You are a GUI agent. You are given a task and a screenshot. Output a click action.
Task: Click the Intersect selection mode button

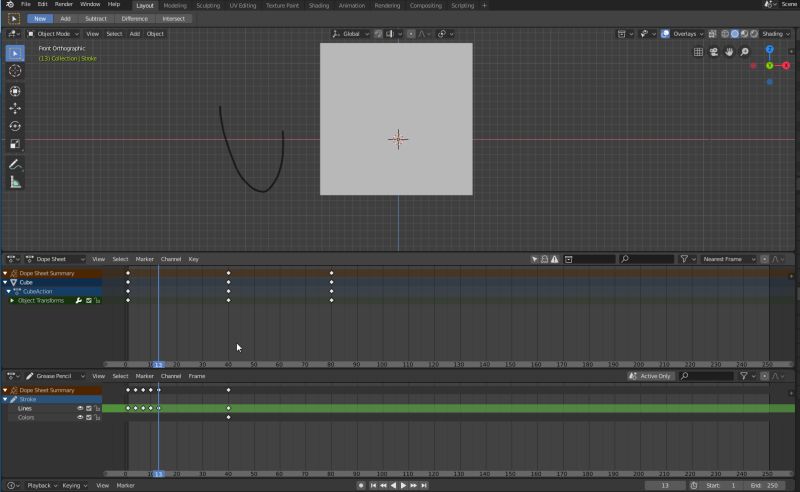[173, 19]
